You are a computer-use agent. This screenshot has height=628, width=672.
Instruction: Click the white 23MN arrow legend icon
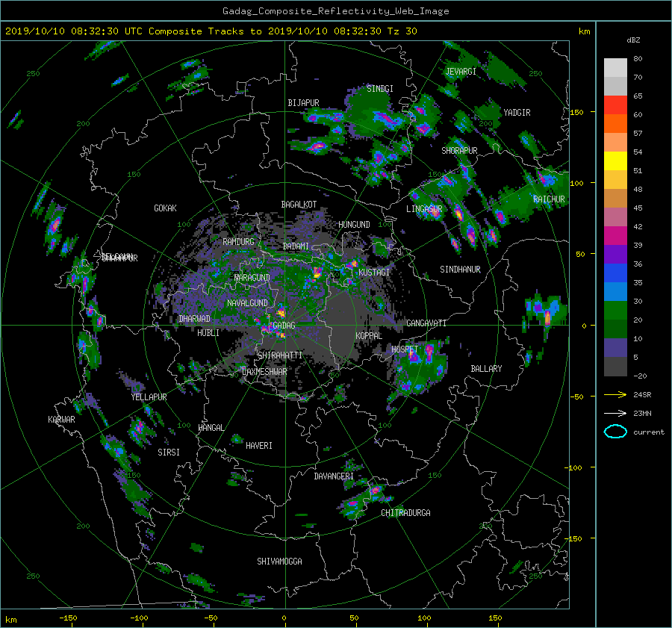click(x=615, y=413)
